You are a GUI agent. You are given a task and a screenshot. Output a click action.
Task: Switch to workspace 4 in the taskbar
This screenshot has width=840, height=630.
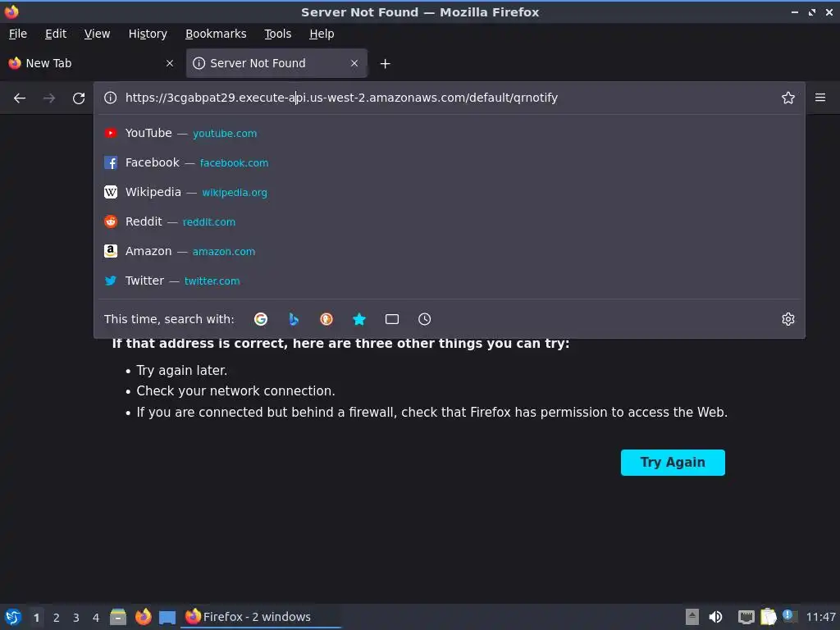(x=96, y=618)
